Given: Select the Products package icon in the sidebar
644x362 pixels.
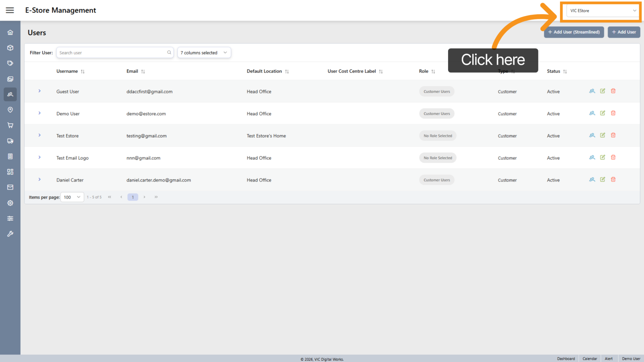Looking at the screenshot, I should 10,48.
